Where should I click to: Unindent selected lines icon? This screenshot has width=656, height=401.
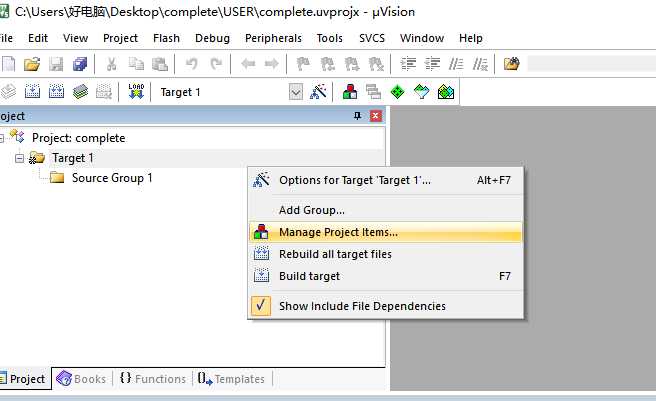(x=432, y=64)
